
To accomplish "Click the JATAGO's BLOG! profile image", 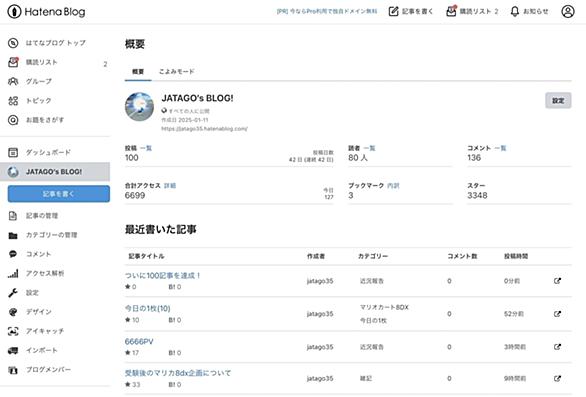I will click(x=139, y=107).
